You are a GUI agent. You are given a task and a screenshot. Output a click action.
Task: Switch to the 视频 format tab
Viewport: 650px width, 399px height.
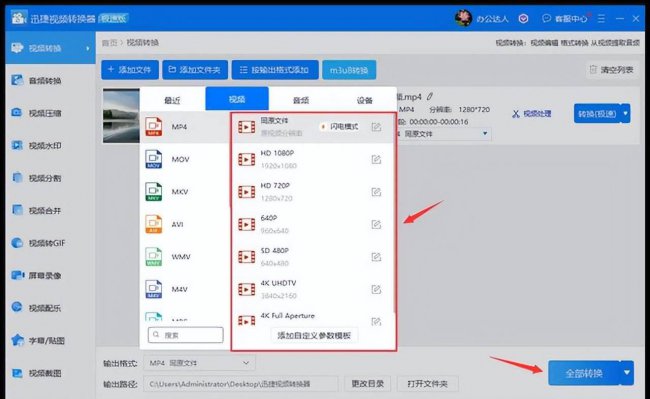point(237,99)
